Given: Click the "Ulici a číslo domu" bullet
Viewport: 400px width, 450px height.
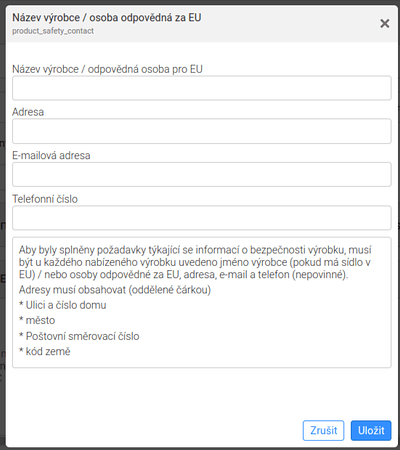Looking at the screenshot, I should 63,305.
